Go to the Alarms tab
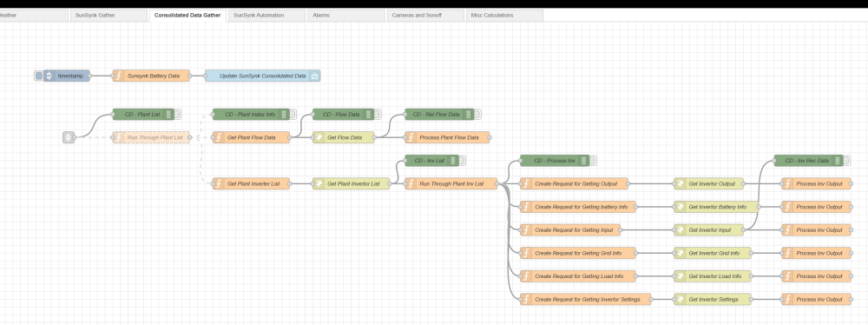The width and height of the screenshot is (868, 325). pyautogui.click(x=346, y=16)
